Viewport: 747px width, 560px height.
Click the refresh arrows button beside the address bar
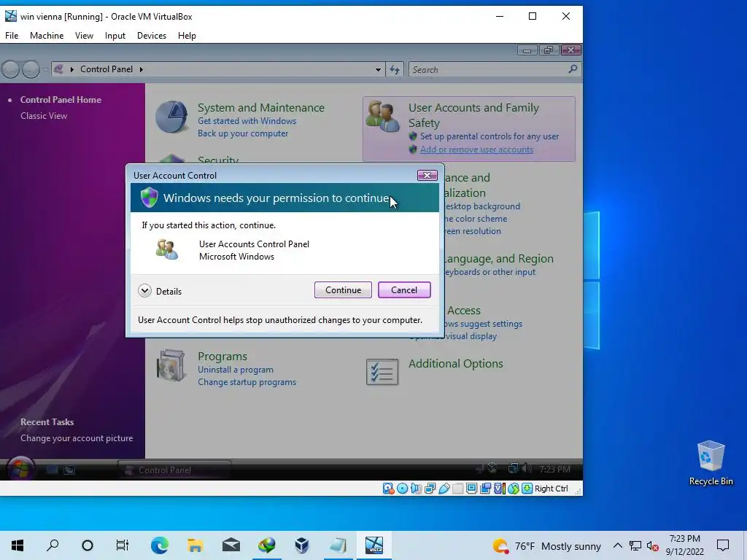[x=395, y=69]
